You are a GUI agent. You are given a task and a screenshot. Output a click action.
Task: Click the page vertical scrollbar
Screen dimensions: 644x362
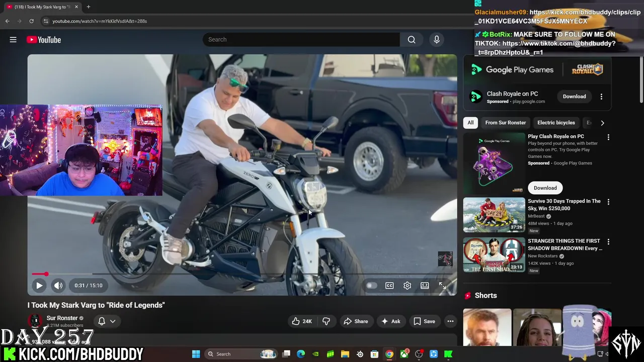pos(641,80)
